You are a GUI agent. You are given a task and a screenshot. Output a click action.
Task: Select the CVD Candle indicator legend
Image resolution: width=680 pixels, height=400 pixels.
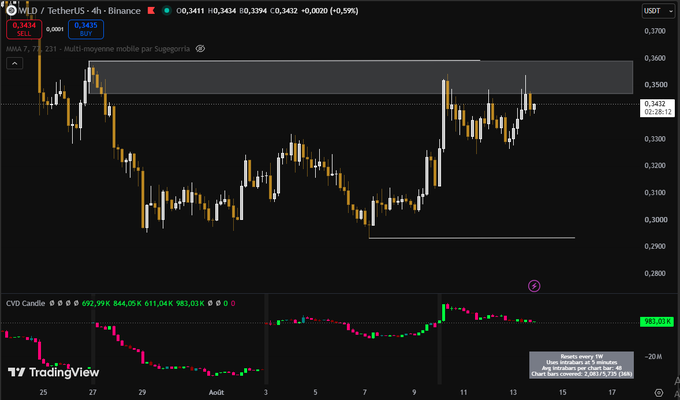[x=26, y=303]
